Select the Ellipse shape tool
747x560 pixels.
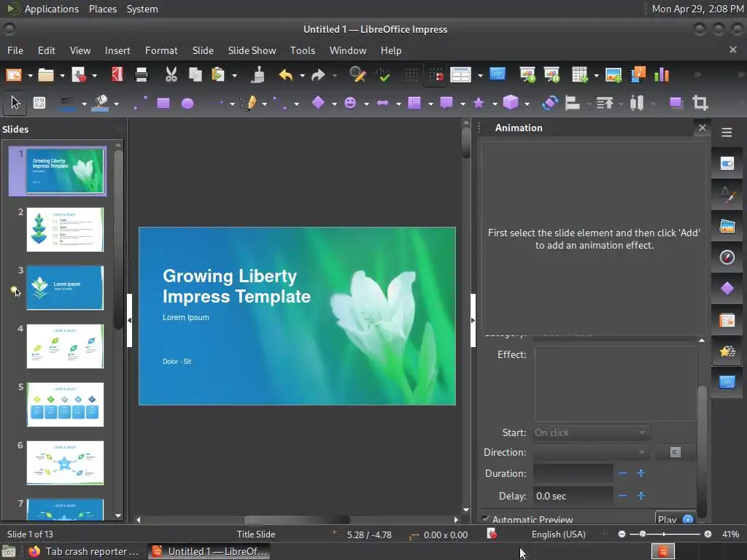coord(187,103)
